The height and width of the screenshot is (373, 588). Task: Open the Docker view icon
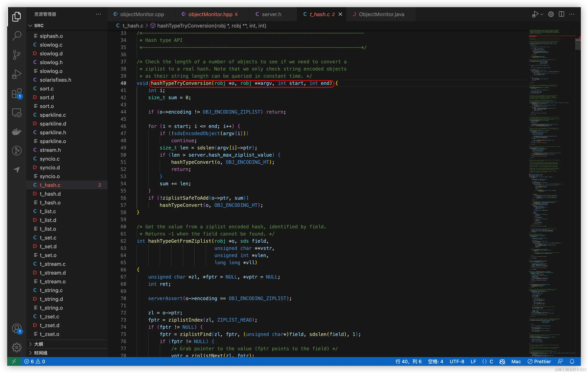coord(17,132)
